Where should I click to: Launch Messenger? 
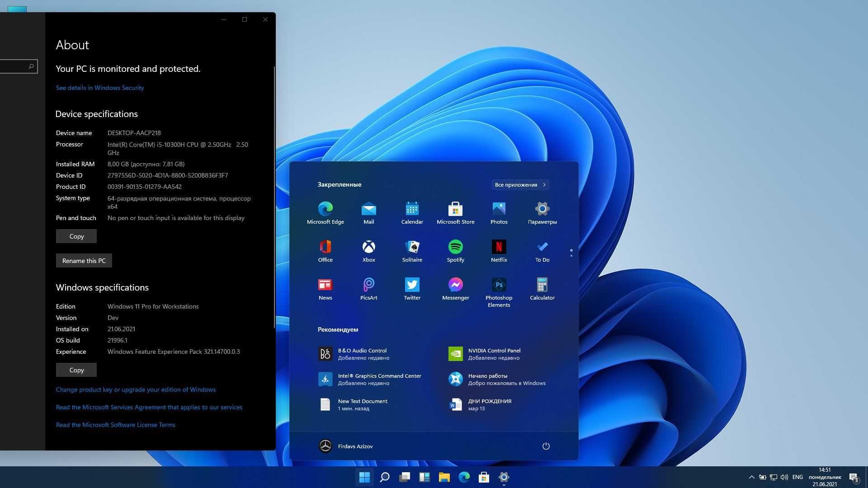tap(456, 289)
